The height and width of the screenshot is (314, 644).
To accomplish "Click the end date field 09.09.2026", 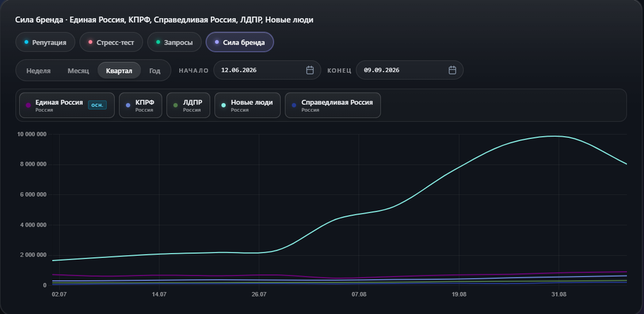I will pos(409,70).
